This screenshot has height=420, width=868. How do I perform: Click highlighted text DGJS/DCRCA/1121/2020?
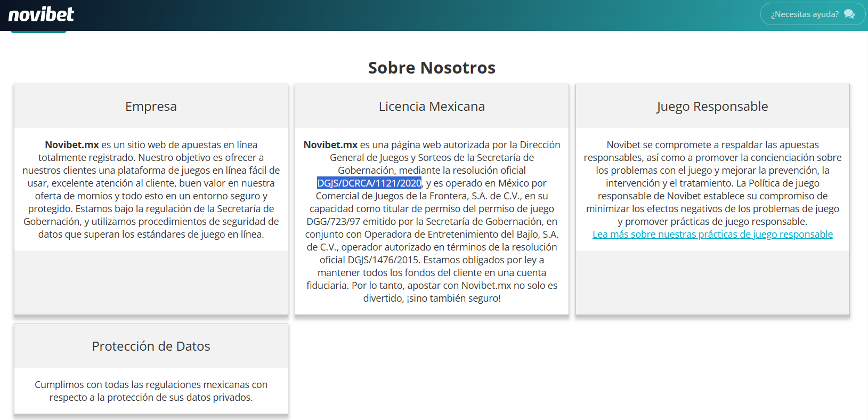pyautogui.click(x=369, y=183)
